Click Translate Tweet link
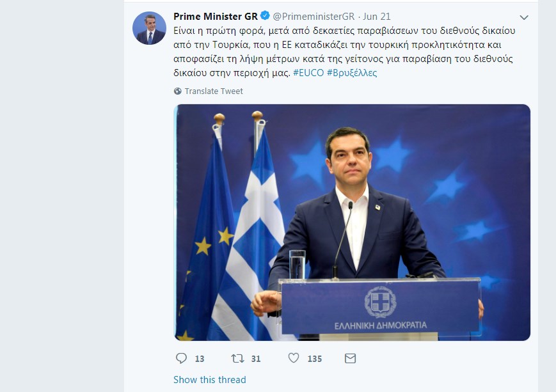The width and height of the screenshot is (556, 392). point(214,91)
